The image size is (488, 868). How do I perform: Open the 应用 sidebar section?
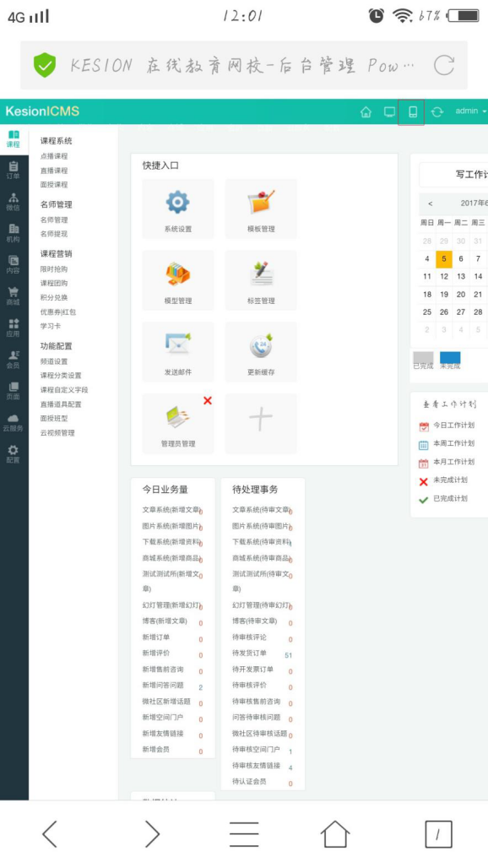click(14, 328)
